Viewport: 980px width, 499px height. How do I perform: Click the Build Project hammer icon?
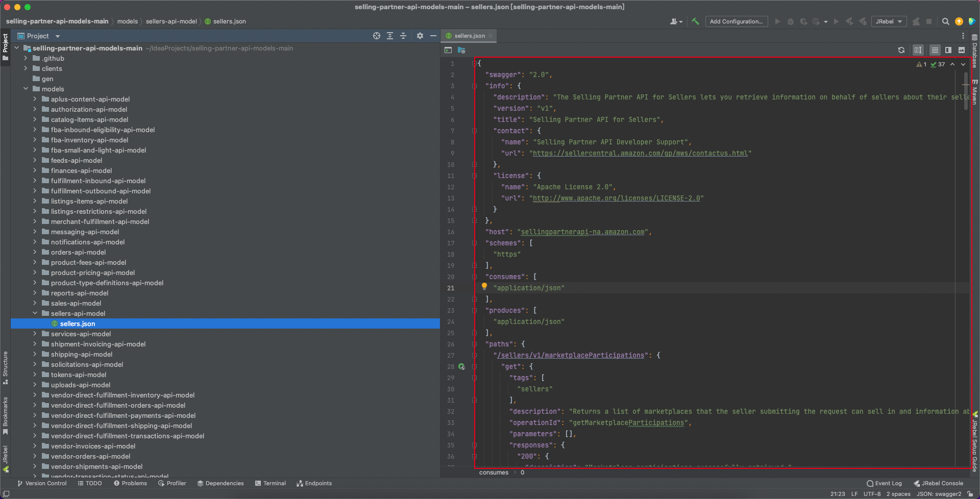click(x=695, y=21)
